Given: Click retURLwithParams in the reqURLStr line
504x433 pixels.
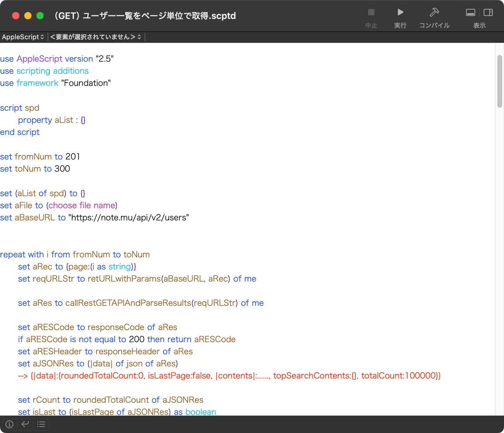Looking at the screenshot, I should tap(124, 279).
